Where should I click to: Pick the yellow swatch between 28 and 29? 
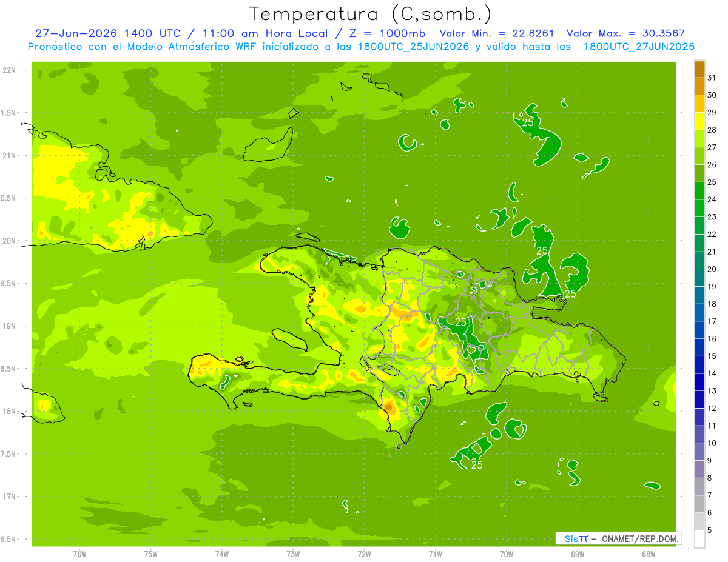point(699,121)
